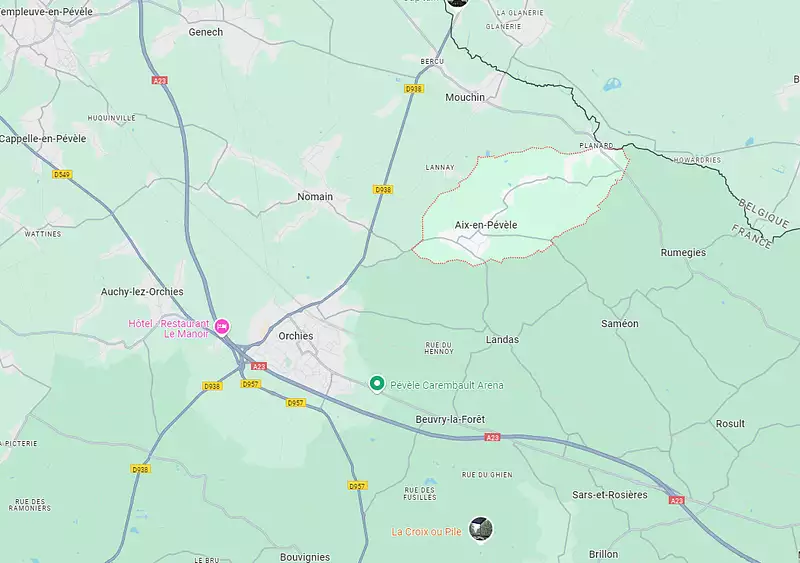This screenshot has width=800, height=563.
Task: Click the D549 road badge
Action: [62, 175]
